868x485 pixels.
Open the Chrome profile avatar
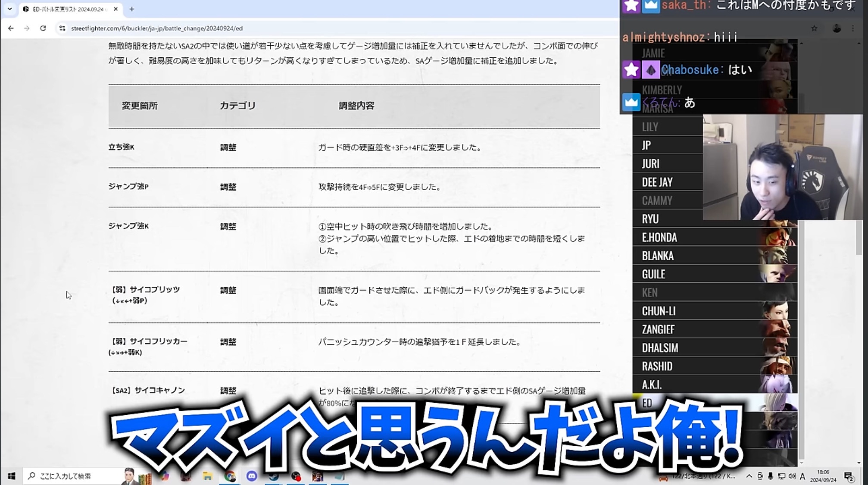837,28
